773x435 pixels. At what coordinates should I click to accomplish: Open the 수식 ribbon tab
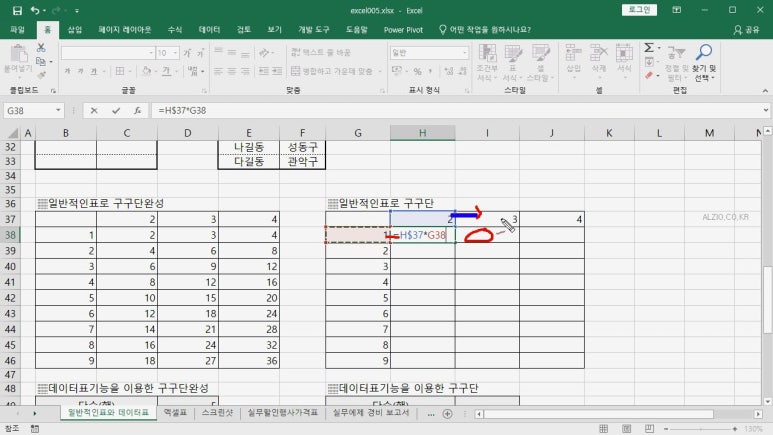175,30
